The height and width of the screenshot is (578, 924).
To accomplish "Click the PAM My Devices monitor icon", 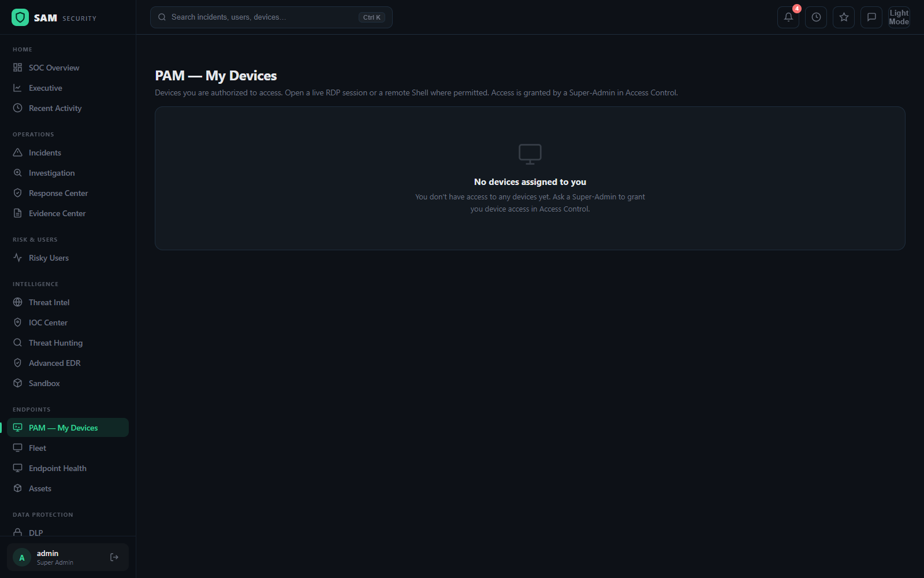I will click(x=18, y=428).
